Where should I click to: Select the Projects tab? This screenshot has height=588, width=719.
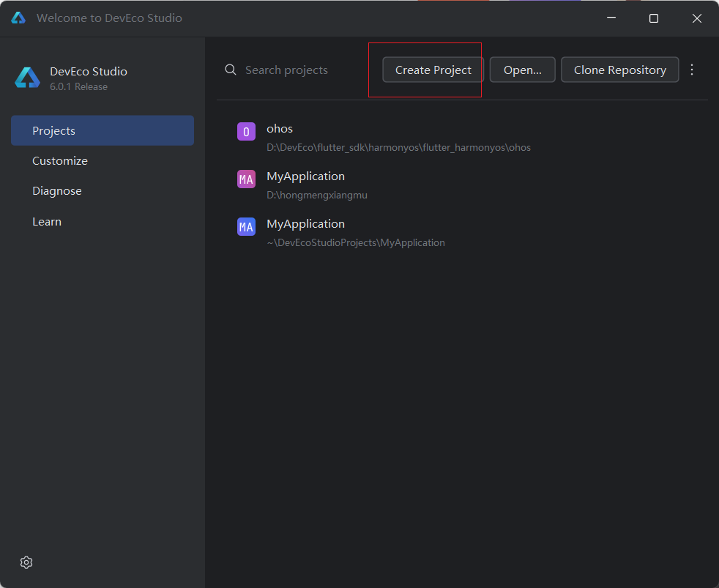[103, 131]
